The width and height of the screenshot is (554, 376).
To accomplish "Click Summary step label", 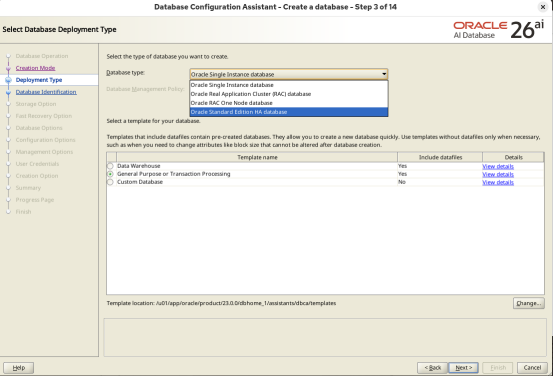I will pyautogui.click(x=28, y=188).
